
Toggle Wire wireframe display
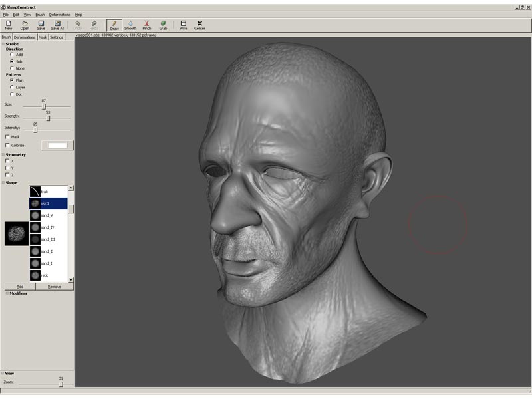point(183,25)
